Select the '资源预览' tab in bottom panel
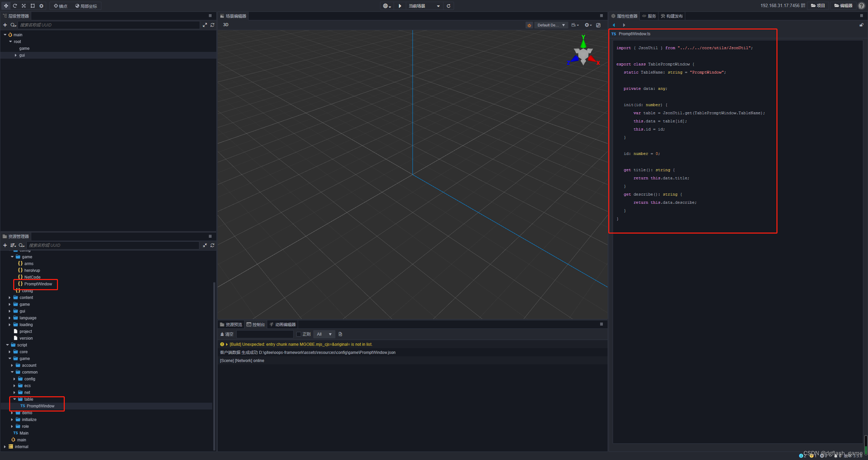The height and width of the screenshot is (460, 868). (x=231, y=324)
